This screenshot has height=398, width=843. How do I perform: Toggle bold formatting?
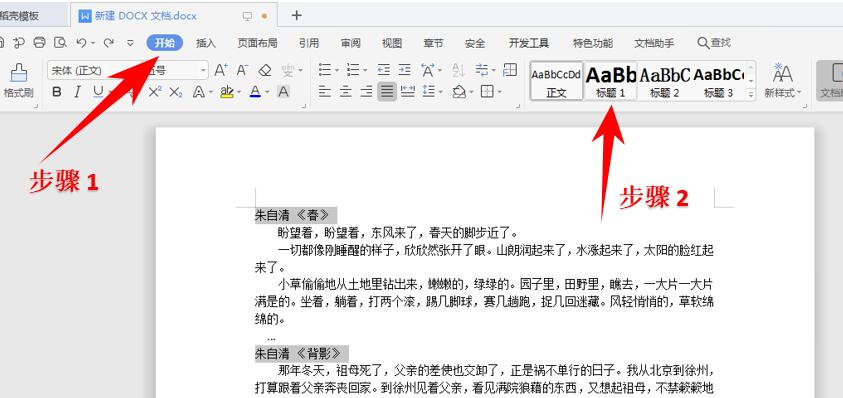point(56,92)
